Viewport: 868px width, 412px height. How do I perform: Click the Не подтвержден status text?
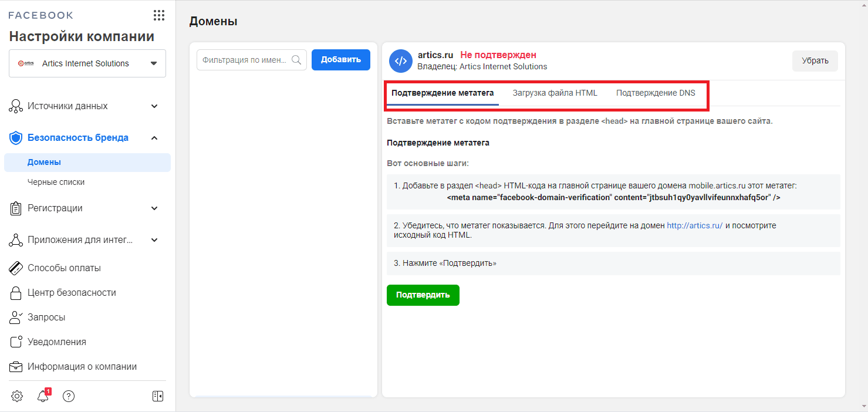click(x=498, y=55)
